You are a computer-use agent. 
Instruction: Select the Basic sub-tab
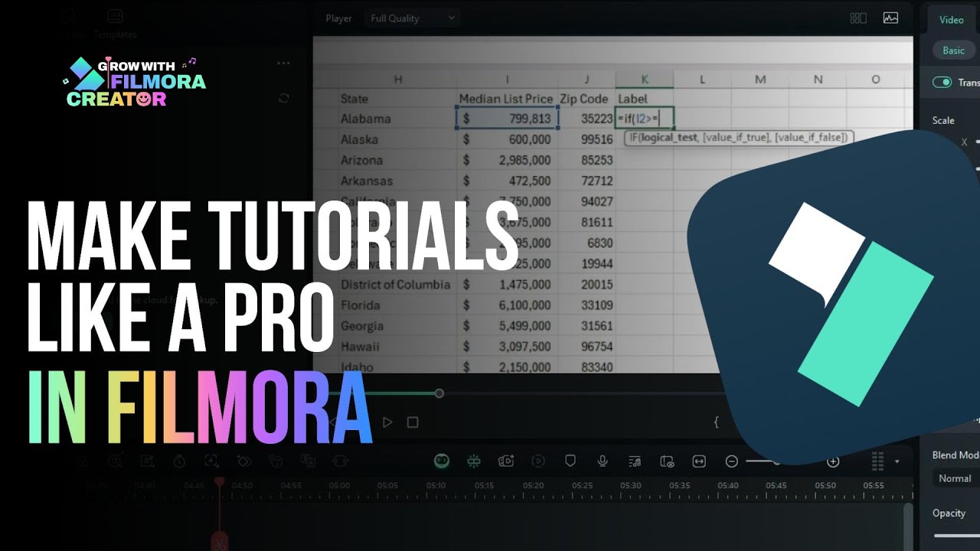[x=953, y=51]
